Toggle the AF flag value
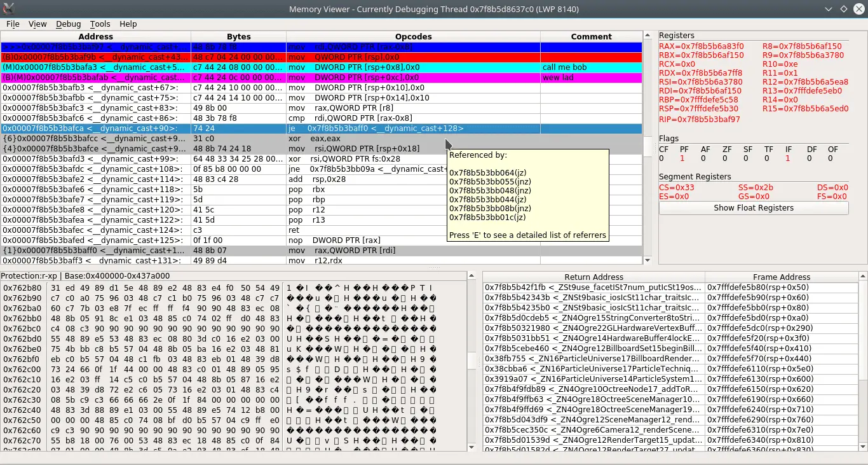868x465 pixels. pos(704,158)
